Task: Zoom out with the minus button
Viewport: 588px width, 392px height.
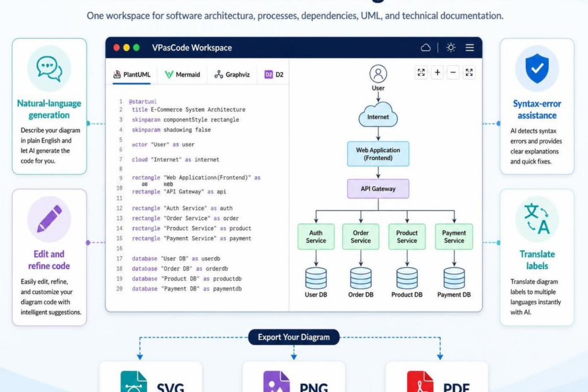Action: pyautogui.click(x=453, y=73)
